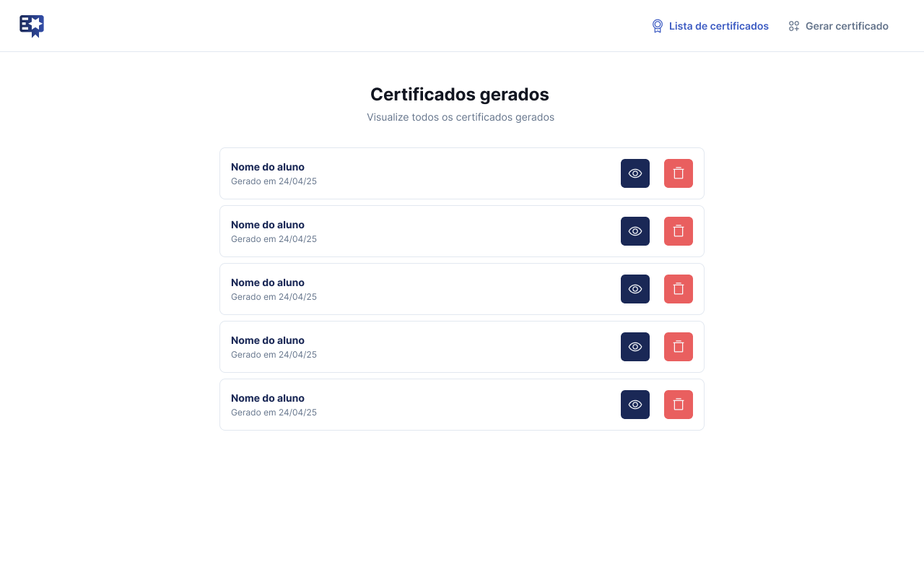This screenshot has width=924, height=578.
Task: Open the eye icon on the fourth certificate
Action: (635, 347)
